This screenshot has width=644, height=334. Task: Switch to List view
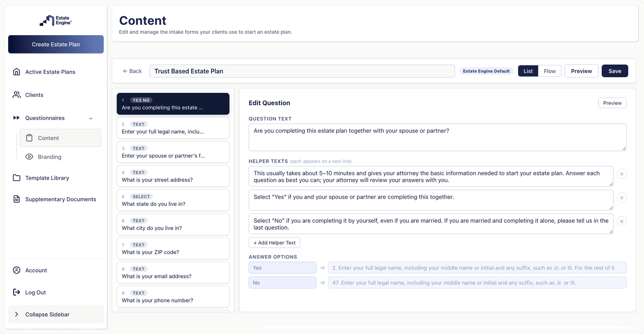coord(528,71)
